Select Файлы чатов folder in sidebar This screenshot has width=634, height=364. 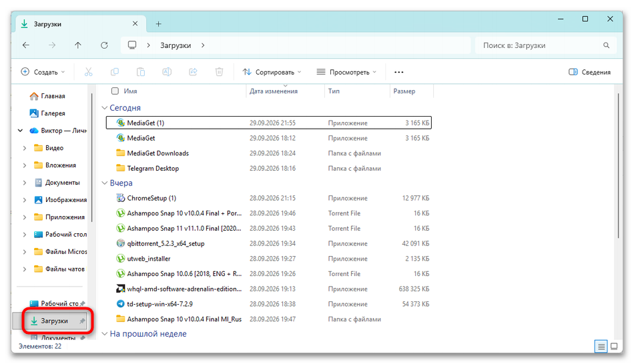tap(59, 269)
